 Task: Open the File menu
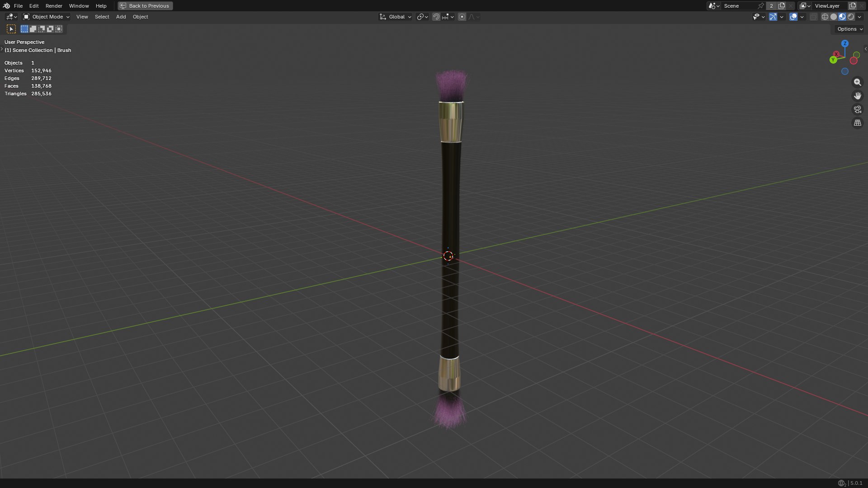pyautogui.click(x=18, y=6)
